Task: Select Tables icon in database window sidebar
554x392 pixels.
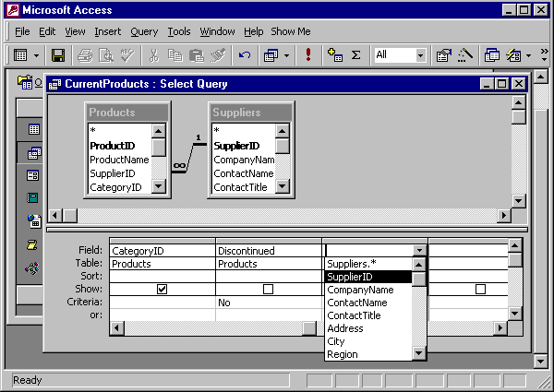Action: pyautogui.click(x=33, y=129)
